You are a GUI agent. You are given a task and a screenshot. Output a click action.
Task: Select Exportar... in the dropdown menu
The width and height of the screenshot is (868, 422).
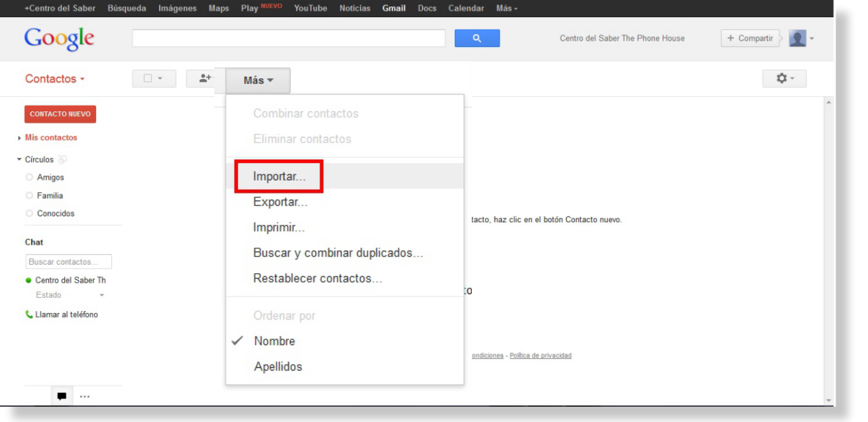tap(280, 202)
